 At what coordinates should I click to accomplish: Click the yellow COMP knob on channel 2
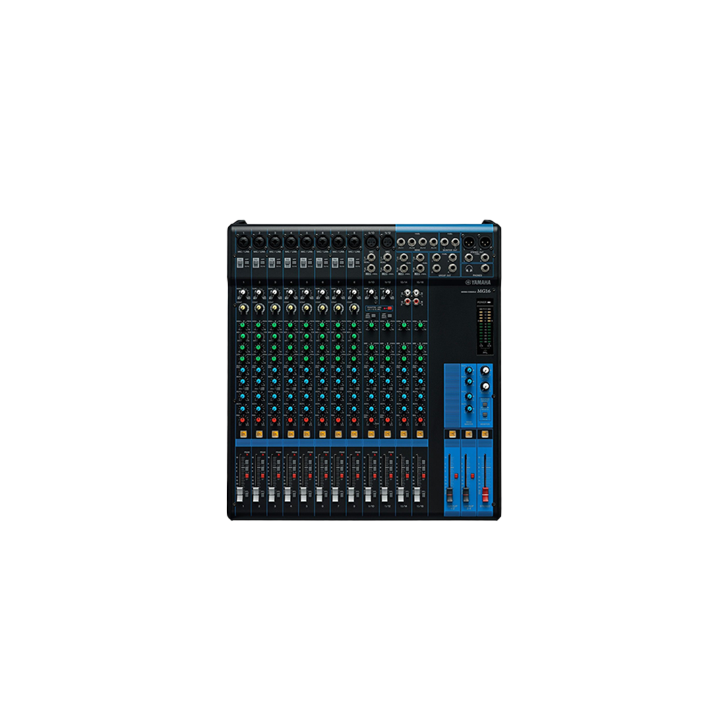259,307
